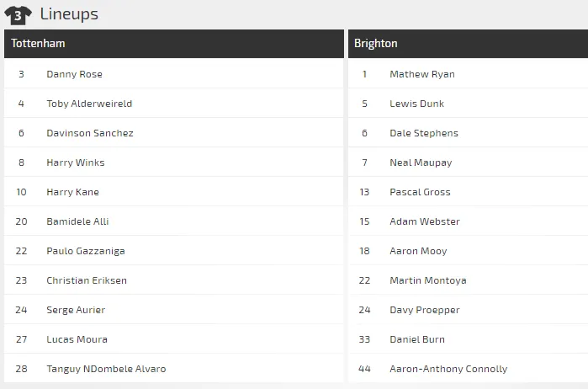
Task: Select Neal Maupay player name
Action: pyautogui.click(x=421, y=163)
